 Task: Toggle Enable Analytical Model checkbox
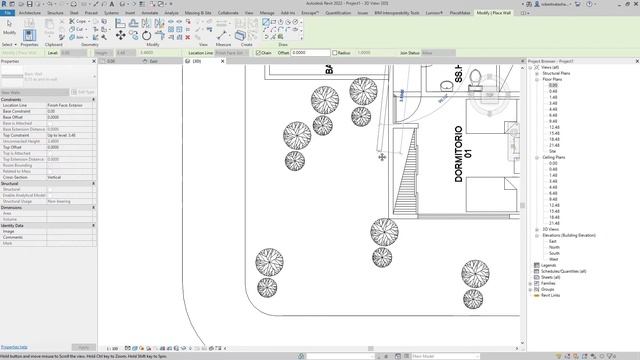(x=50, y=196)
